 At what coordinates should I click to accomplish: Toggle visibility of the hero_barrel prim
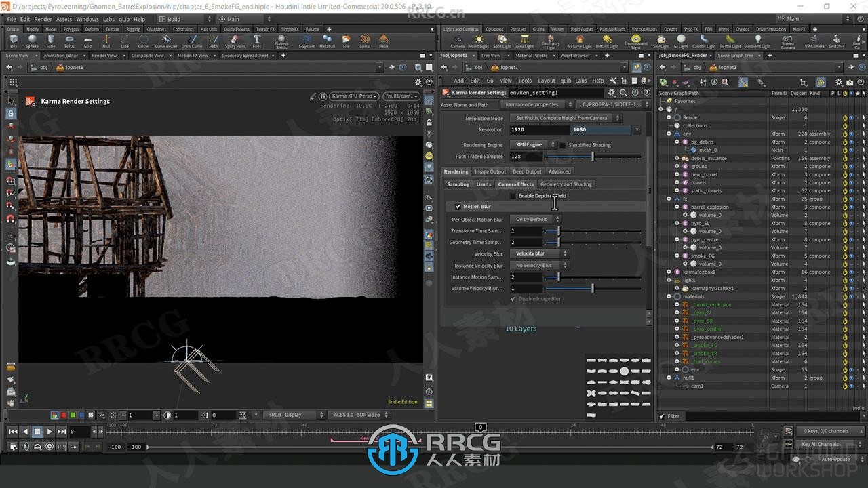pyautogui.click(x=852, y=174)
